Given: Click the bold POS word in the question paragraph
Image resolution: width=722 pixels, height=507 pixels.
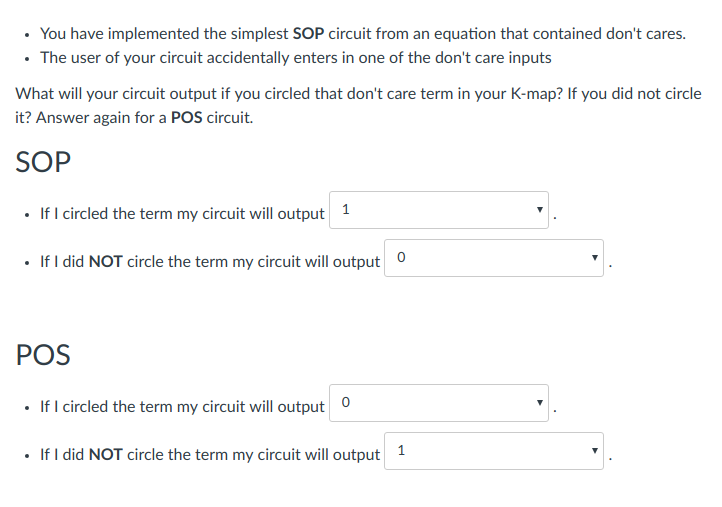Looking at the screenshot, I should [x=188, y=118].
